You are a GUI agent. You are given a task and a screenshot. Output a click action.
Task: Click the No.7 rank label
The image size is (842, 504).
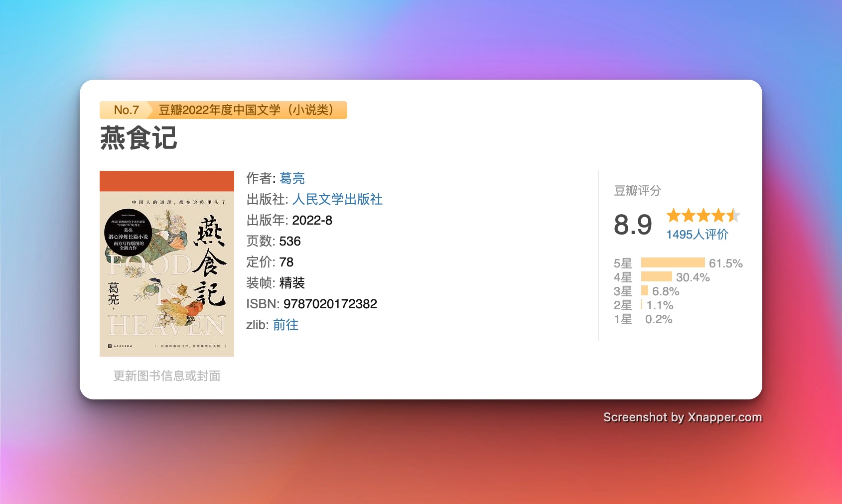[x=127, y=110]
